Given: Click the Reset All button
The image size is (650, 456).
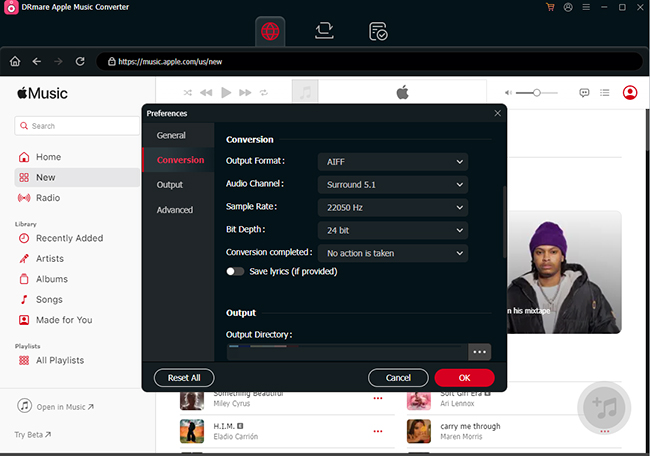Looking at the screenshot, I should point(184,378).
